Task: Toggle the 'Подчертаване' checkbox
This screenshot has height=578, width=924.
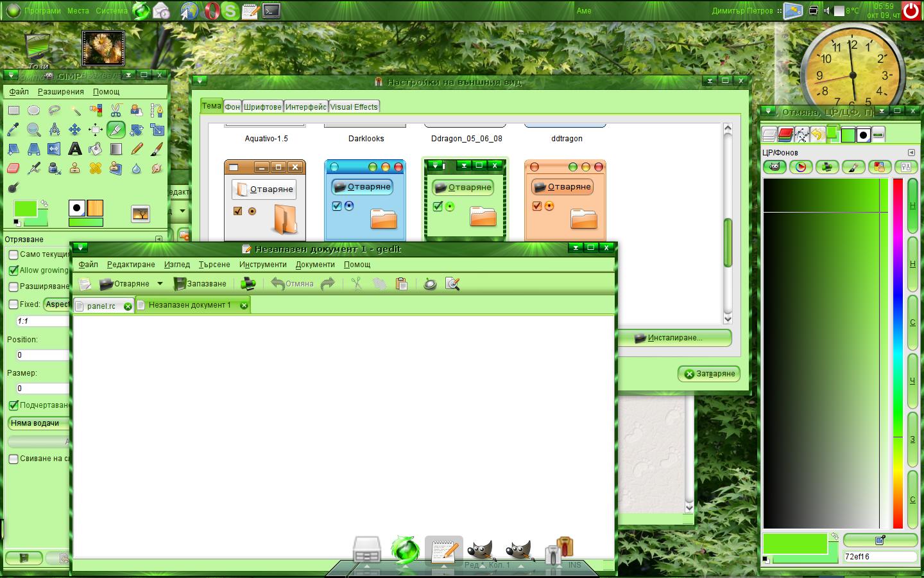Action: click(13, 405)
